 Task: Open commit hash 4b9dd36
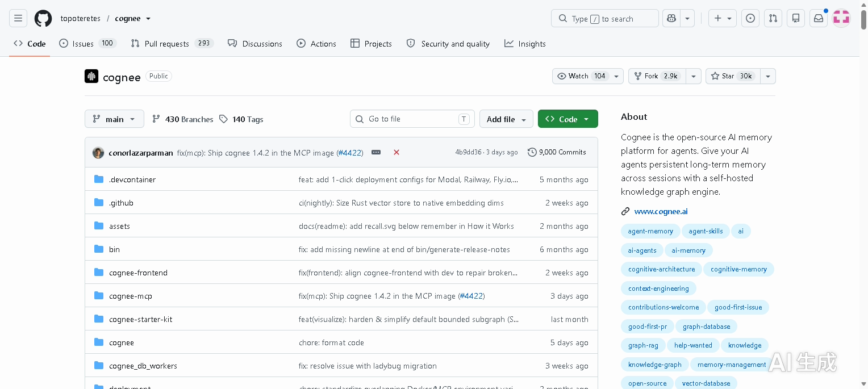tap(468, 152)
